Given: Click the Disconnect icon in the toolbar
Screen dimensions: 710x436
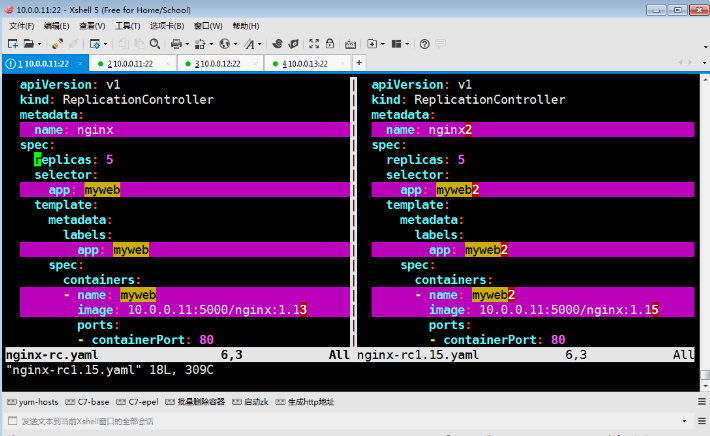Looking at the screenshot, I should coord(73,44).
